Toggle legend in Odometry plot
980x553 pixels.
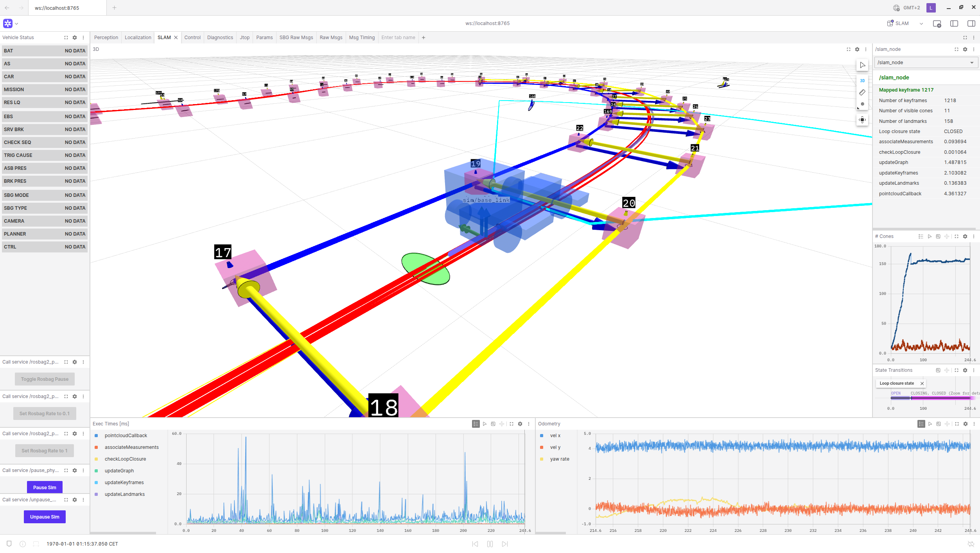(x=921, y=424)
